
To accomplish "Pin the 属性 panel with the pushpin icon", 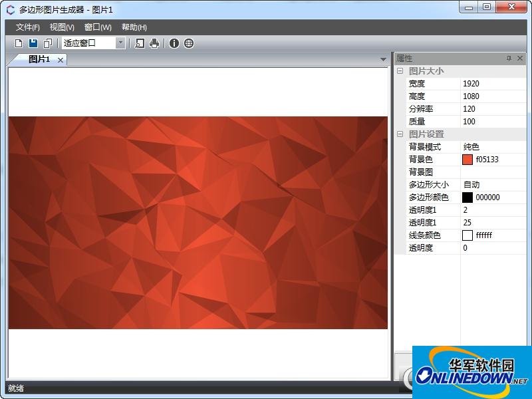I will (509, 59).
